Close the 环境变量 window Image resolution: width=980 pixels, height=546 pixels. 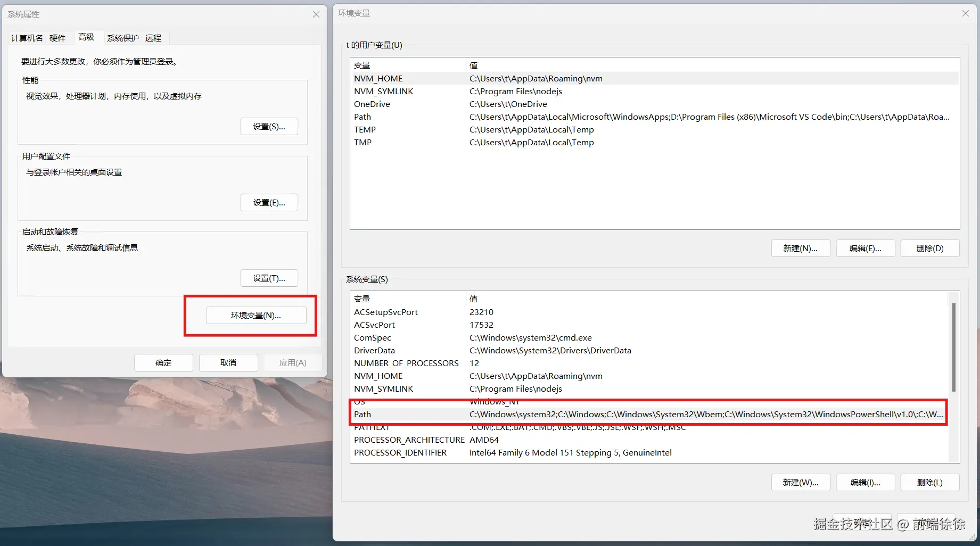pyautogui.click(x=966, y=13)
